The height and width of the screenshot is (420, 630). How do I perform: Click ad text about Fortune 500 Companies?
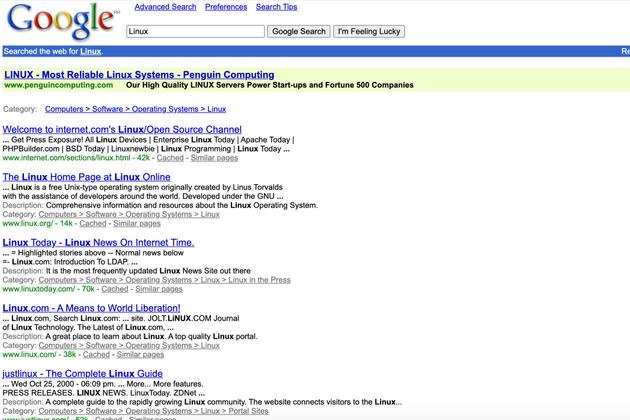click(x=270, y=85)
